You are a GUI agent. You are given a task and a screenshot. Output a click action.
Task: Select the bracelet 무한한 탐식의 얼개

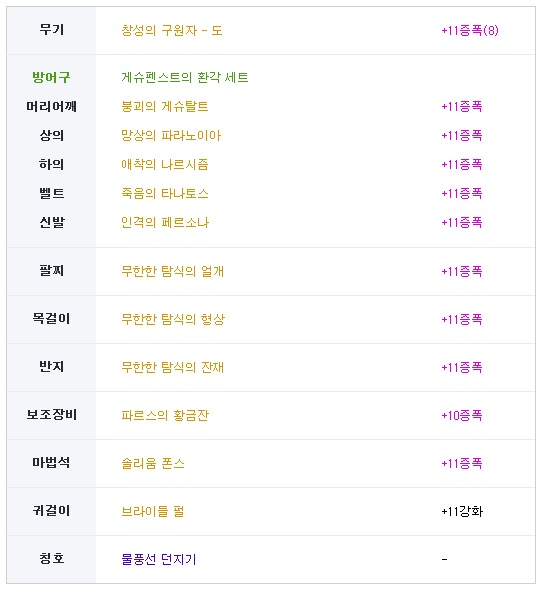tap(173, 271)
